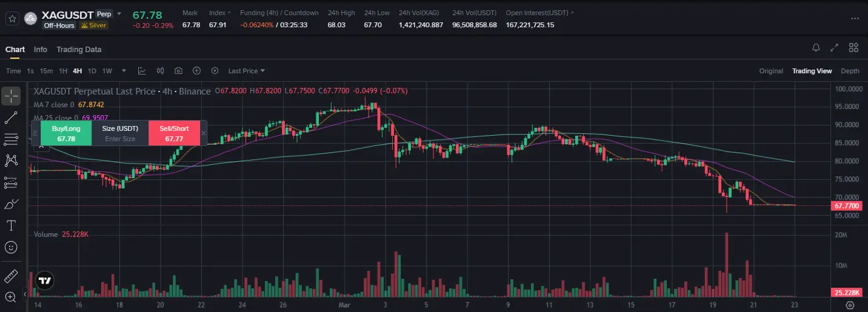
Task: Select the 1W interval
Action: tap(107, 71)
